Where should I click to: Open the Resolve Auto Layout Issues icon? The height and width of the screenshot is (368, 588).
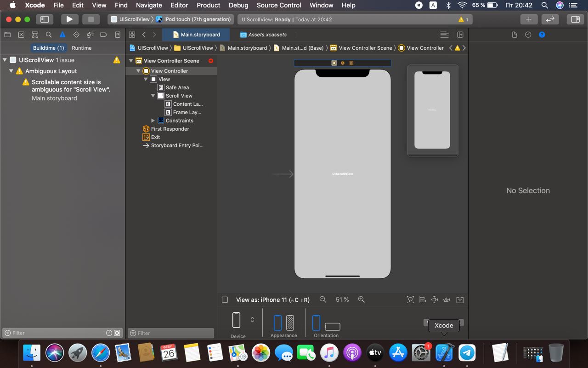[446, 299]
